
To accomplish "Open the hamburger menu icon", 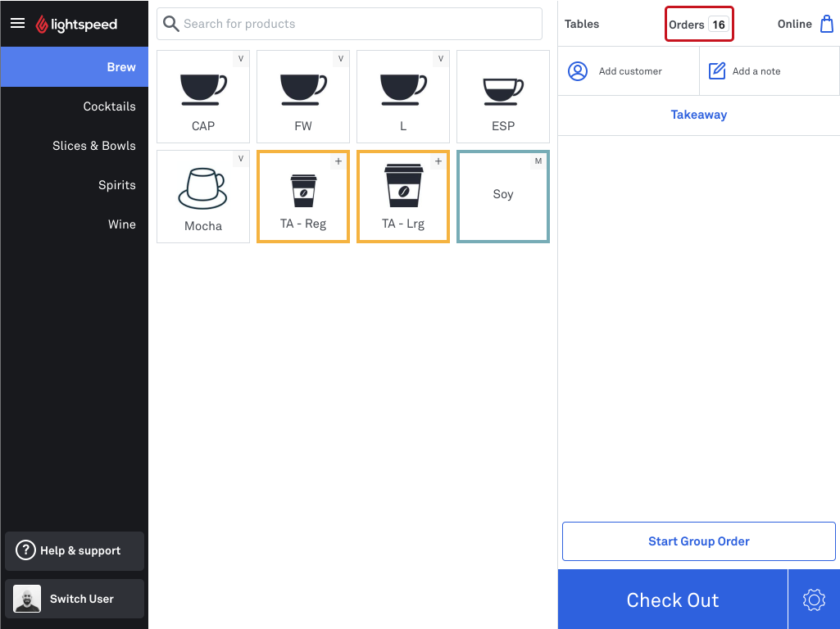I will click(18, 23).
